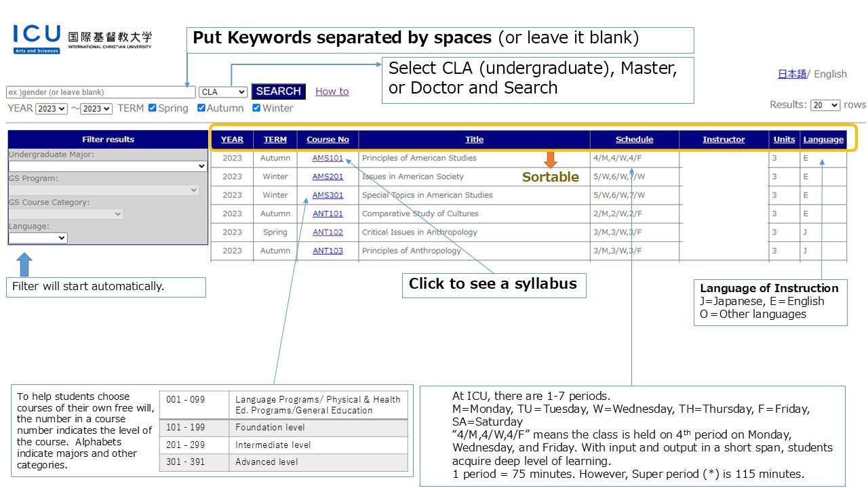Toggle the Winter term checkbox
The width and height of the screenshot is (868, 488).
(256, 108)
